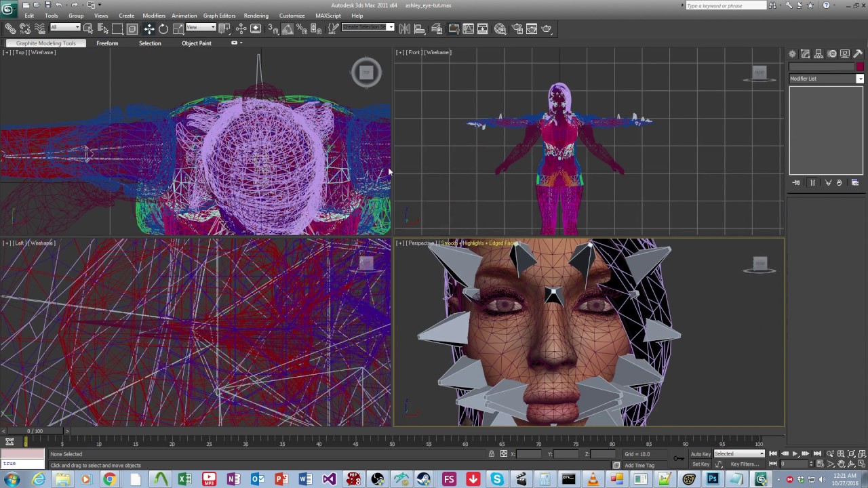Toggle Angle Snap on toolbar
868x488 pixels.
point(288,28)
